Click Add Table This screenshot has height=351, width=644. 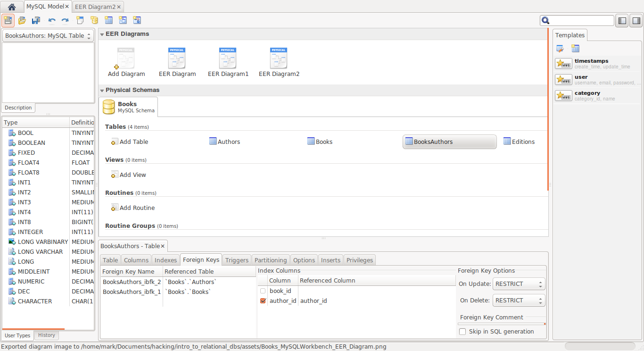click(x=129, y=142)
